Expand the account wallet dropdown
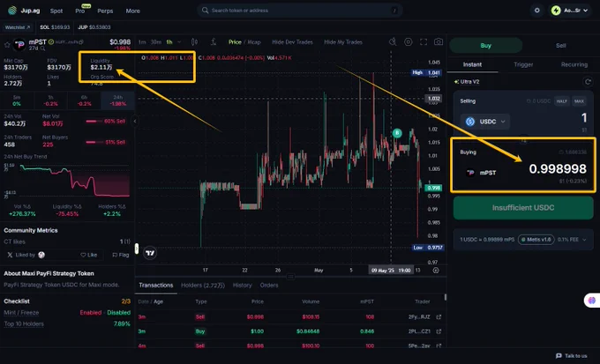This screenshot has height=364, width=600. pos(586,11)
